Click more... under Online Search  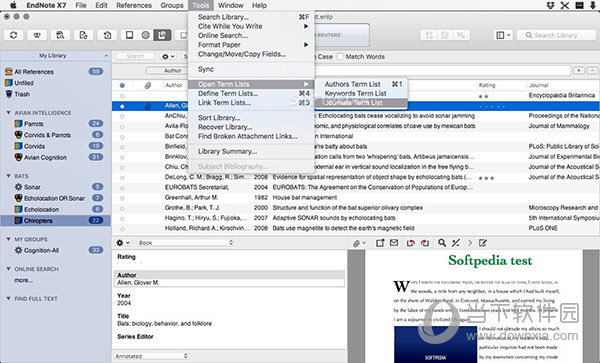tap(23, 280)
